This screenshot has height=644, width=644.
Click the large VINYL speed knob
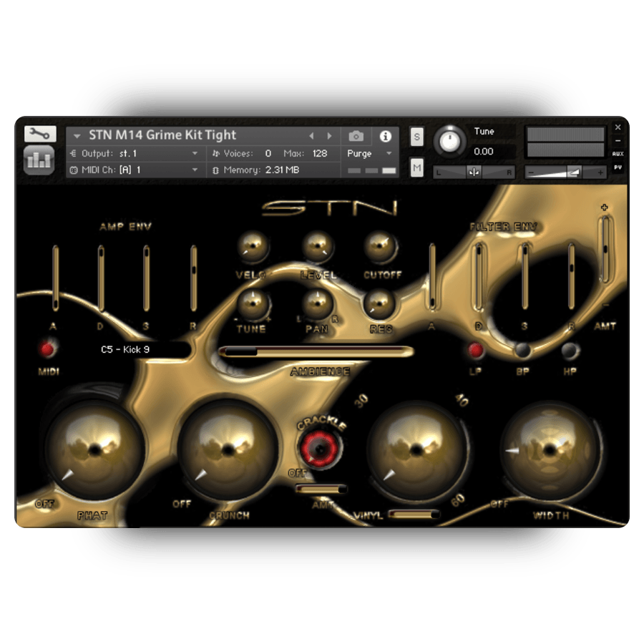[416, 449]
